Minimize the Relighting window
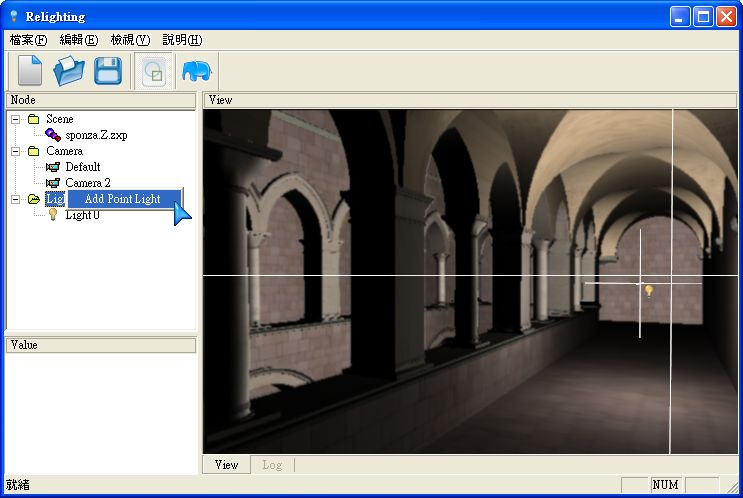Screen dimensions: 743x498 point(680,17)
